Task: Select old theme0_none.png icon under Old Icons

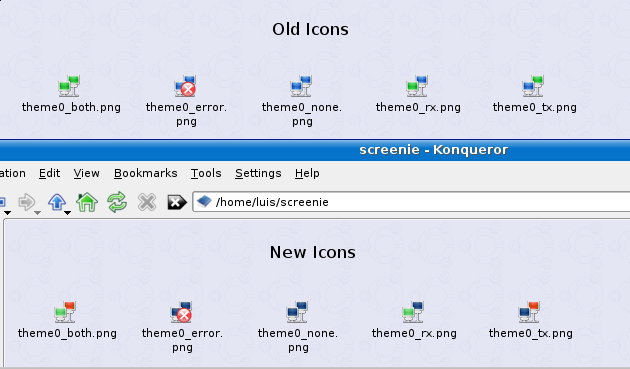Action: coord(301,86)
